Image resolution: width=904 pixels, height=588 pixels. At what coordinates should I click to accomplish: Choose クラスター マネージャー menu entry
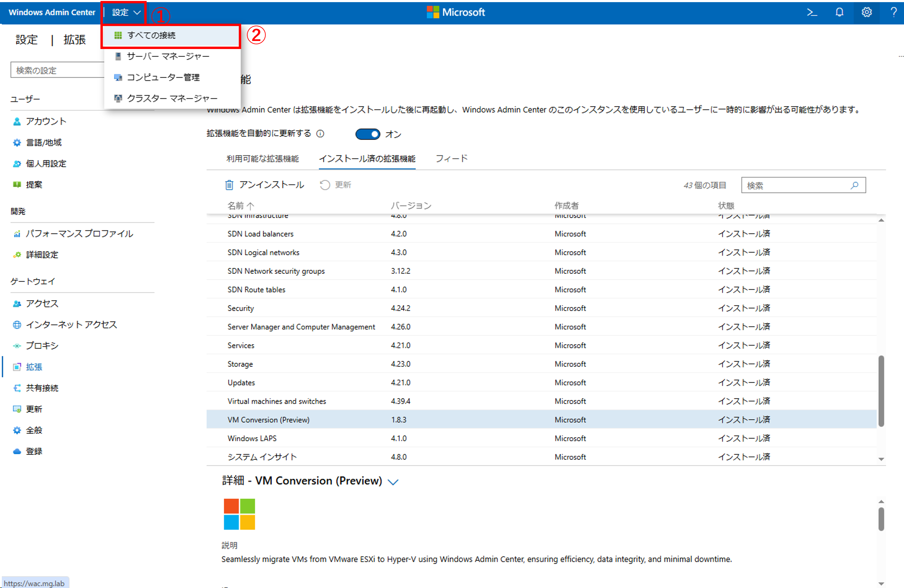(172, 98)
